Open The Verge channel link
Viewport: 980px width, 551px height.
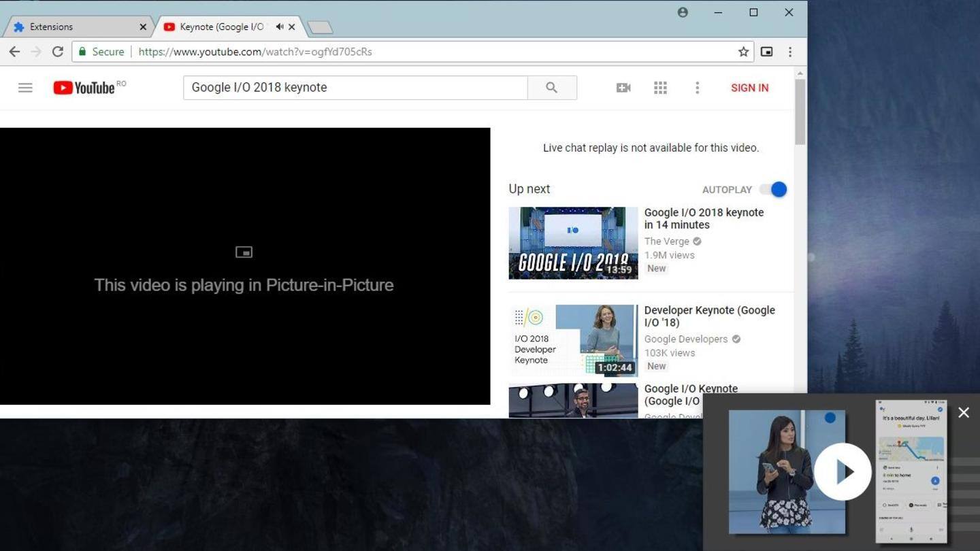point(667,241)
